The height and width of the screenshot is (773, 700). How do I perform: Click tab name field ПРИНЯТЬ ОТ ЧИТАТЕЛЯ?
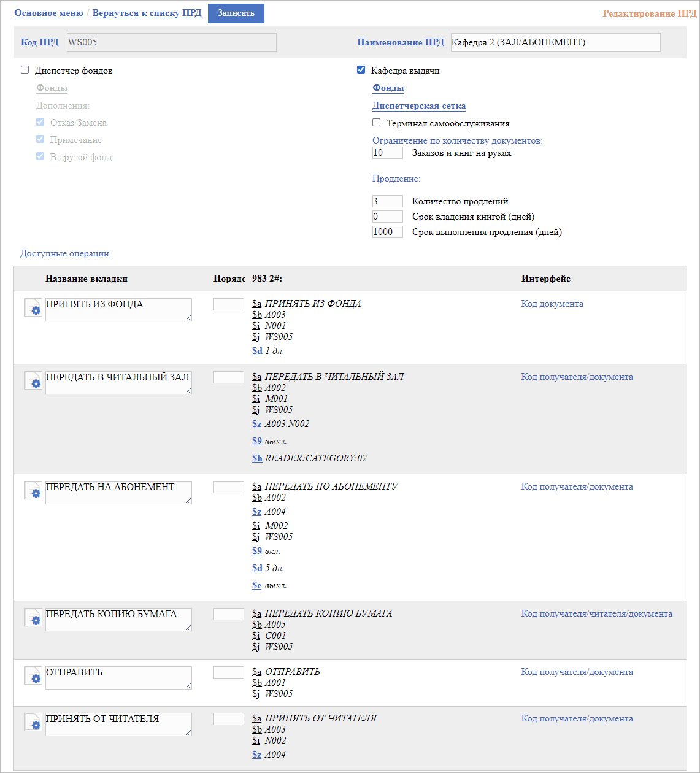click(118, 725)
